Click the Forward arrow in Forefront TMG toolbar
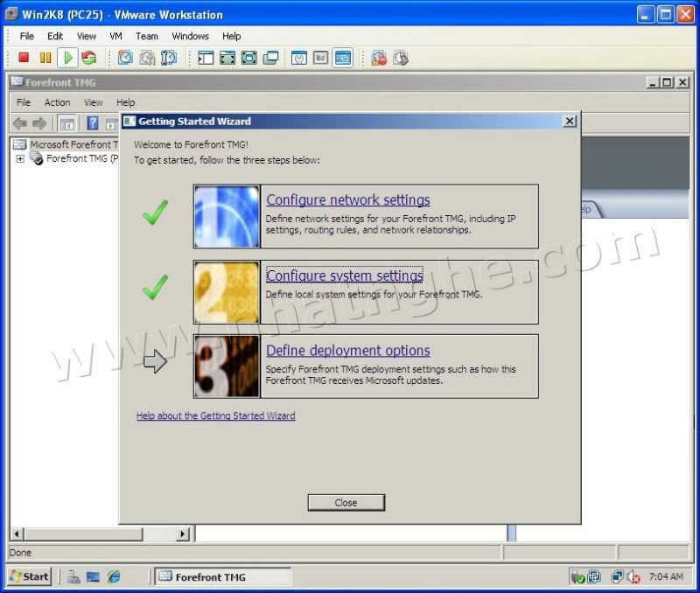 [39, 122]
